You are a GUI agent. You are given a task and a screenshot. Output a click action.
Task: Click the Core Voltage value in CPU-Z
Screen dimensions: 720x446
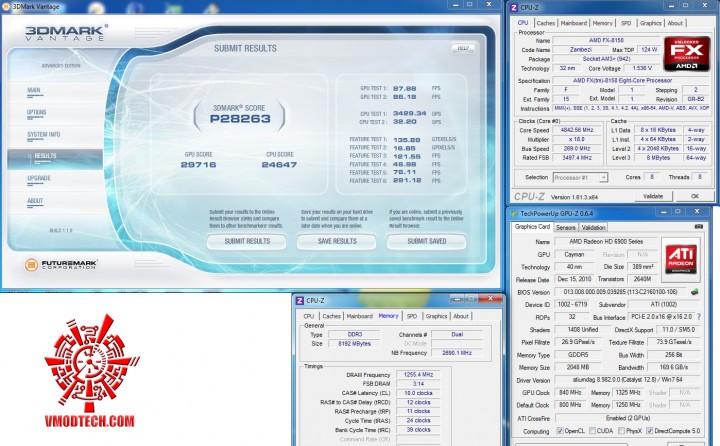(x=642, y=68)
